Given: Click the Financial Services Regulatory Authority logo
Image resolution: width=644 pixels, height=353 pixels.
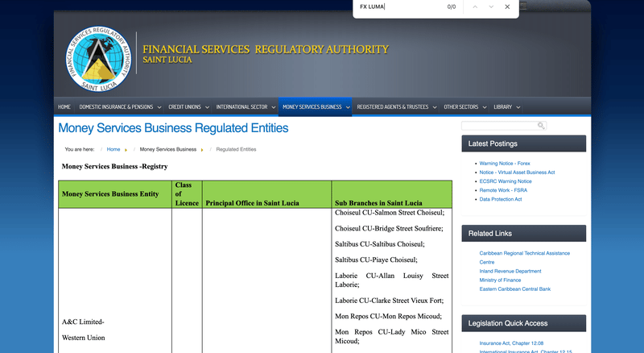Looking at the screenshot, I should (x=98, y=59).
